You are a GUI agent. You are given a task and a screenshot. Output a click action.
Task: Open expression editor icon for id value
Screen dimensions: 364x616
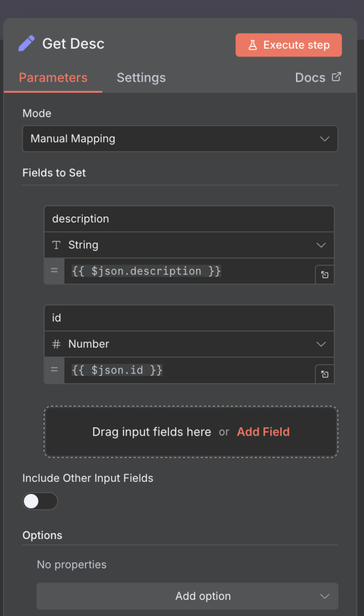324,374
